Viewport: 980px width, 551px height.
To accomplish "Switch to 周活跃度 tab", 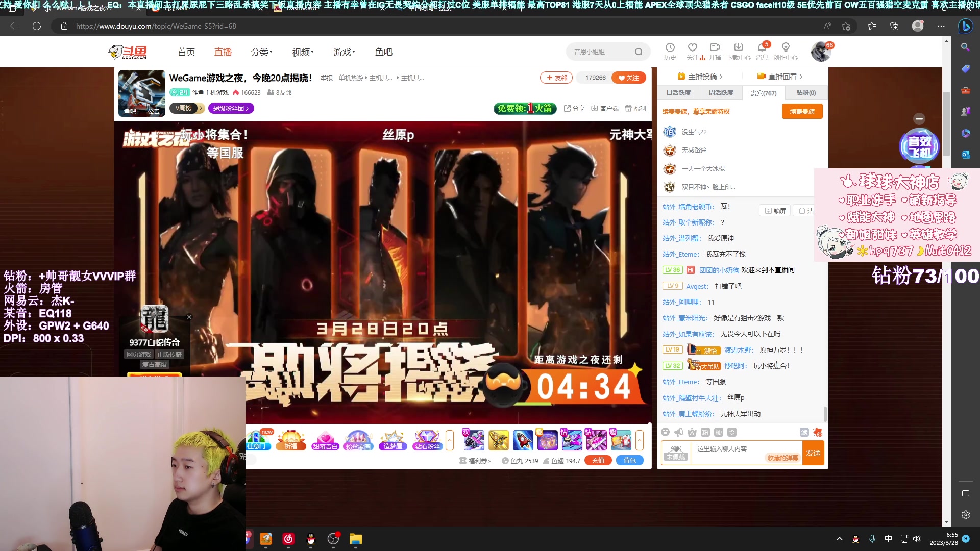I will (721, 93).
